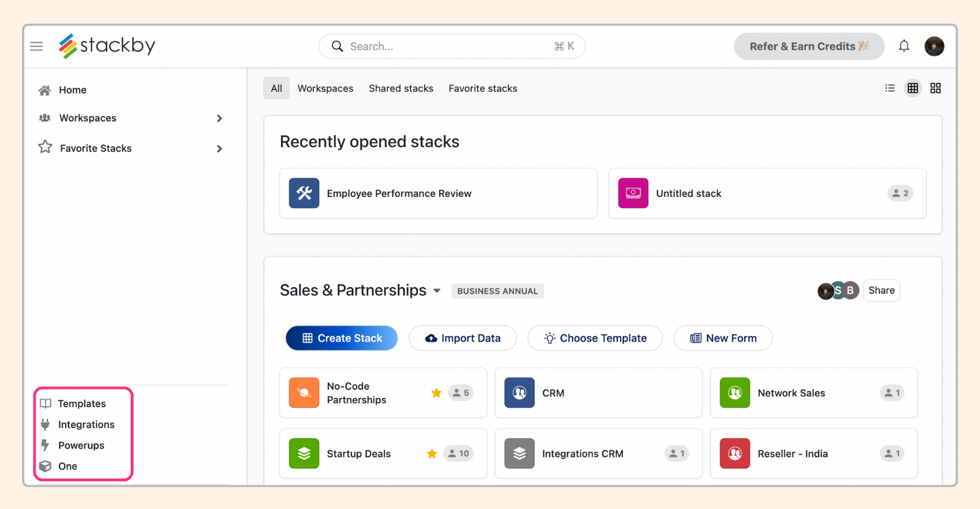Click the Network Sales green icon
The image size is (980, 509).
pos(735,393)
